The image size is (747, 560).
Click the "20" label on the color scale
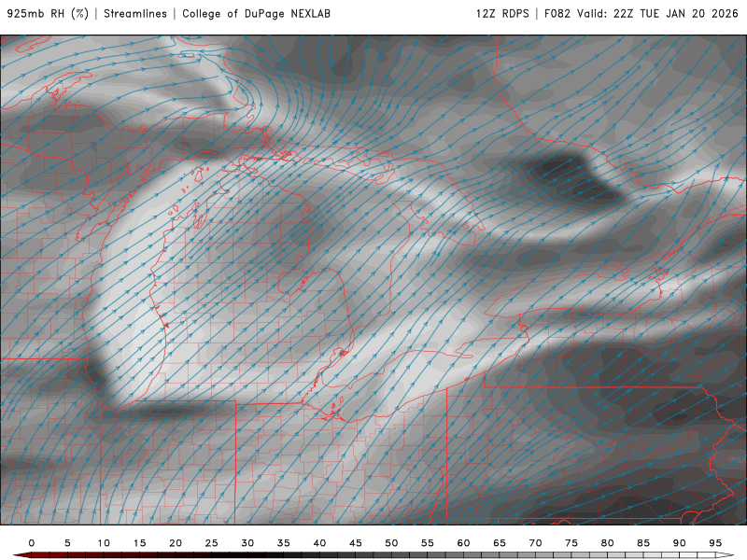[x=176, y=543]
